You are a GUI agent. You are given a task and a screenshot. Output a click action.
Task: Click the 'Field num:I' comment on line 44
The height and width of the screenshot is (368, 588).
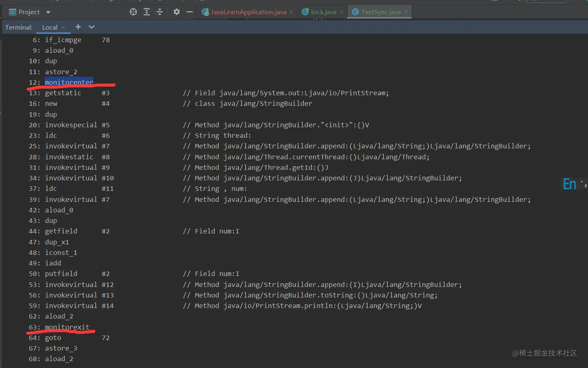pos(211,231)
